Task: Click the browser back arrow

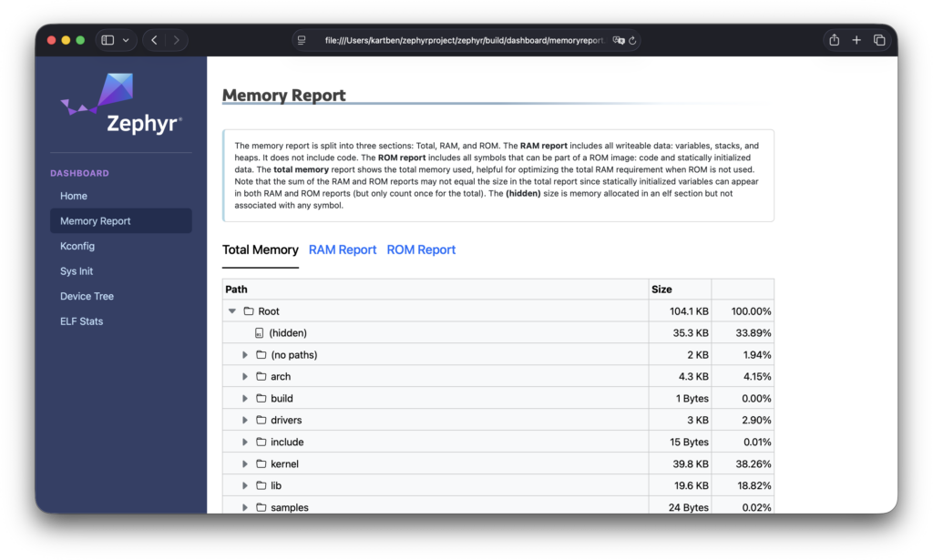Action: click(x=154, y=40)
